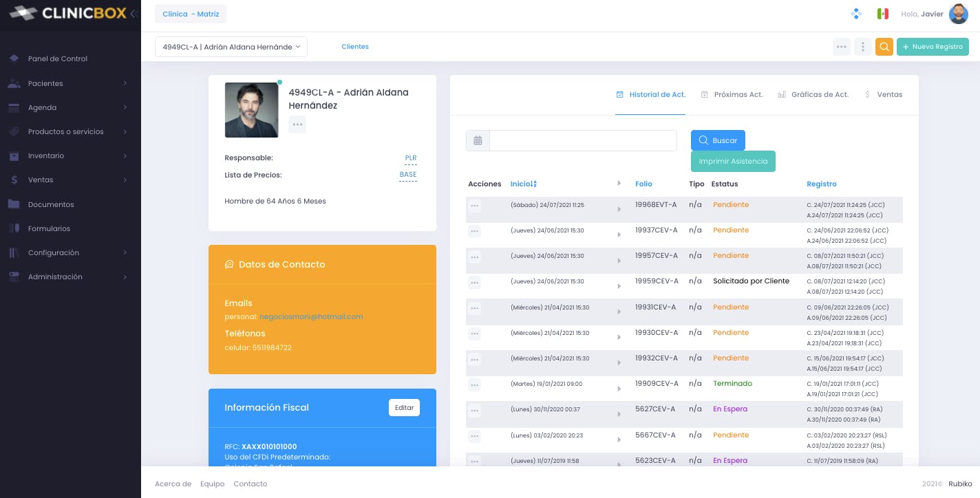Click the blue diamond apps icon in header

pyautogui.click(x=857, y=14)
